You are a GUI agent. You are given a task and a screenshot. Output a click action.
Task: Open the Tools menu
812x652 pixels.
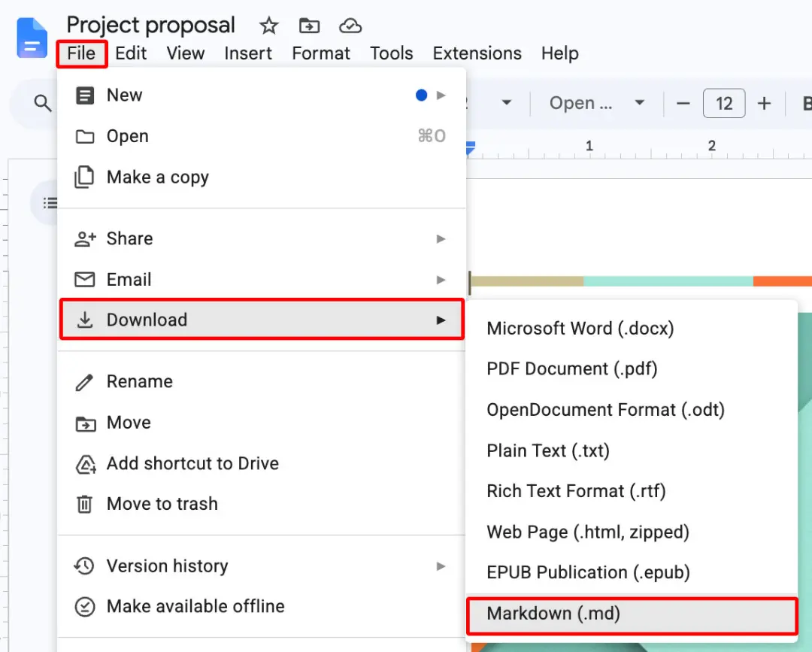coord(392,53)
